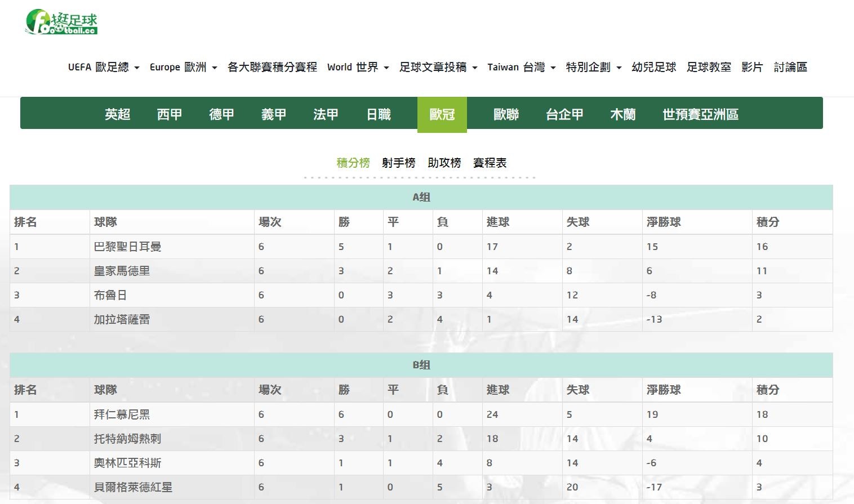The width and height of the screenshot is (854, 504).
Task: Click 貝爾格萊德紅星's goals conceded value 20
Action: [572, 487]
